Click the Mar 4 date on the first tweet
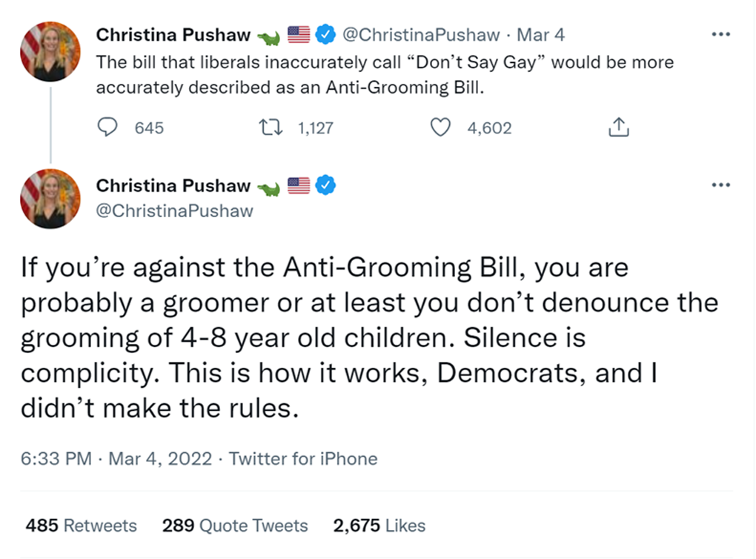 [540, 35]
